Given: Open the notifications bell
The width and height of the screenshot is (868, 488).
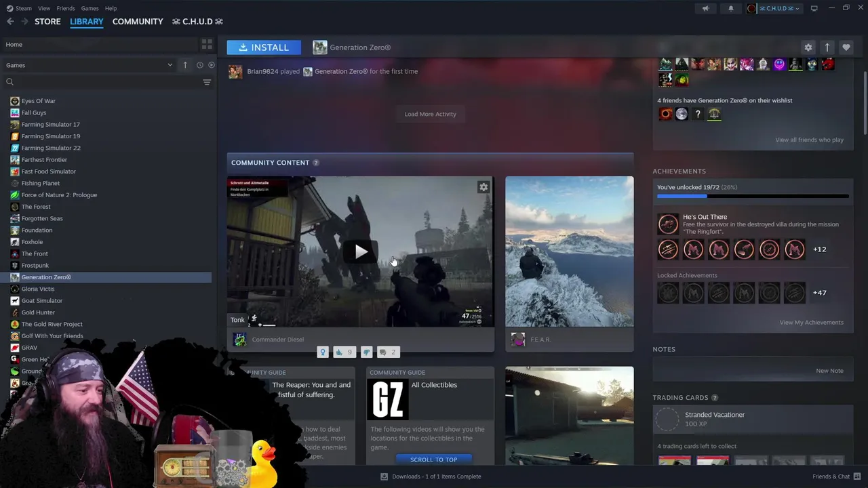Looking at the screenshot, I should tap(731, 8).
